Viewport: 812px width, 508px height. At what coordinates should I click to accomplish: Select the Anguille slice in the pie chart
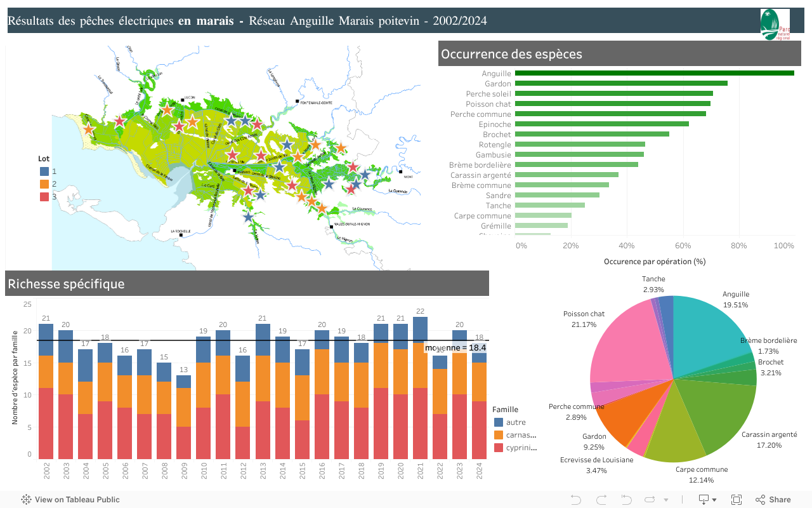pyautogui.click(x=704, y=337)
